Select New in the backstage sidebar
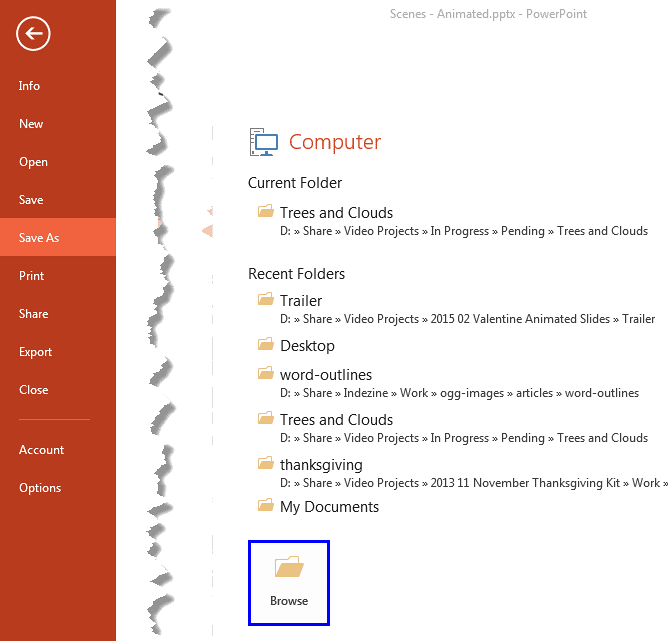The width and height of the screenshot is (668, 641). click(31, 124)
